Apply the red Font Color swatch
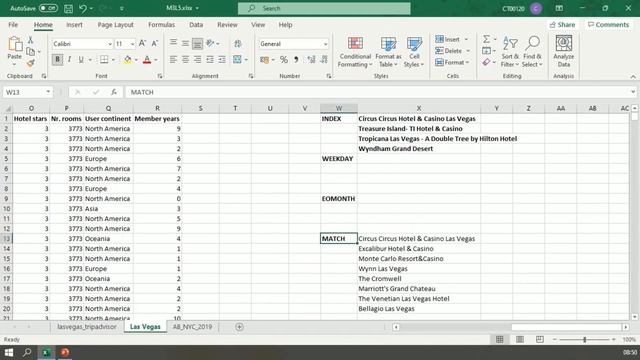The height and width of the screenshot is (360, 640). [x=147, y=60]
